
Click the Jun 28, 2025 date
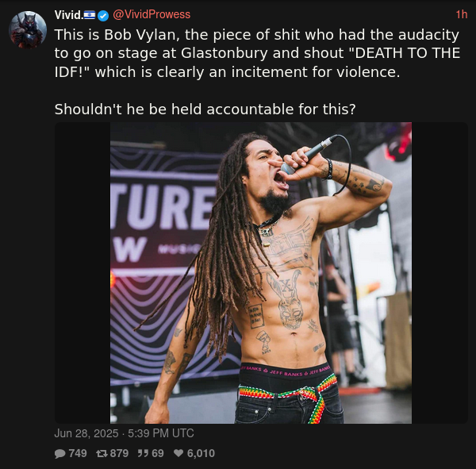tap(86, 433)
